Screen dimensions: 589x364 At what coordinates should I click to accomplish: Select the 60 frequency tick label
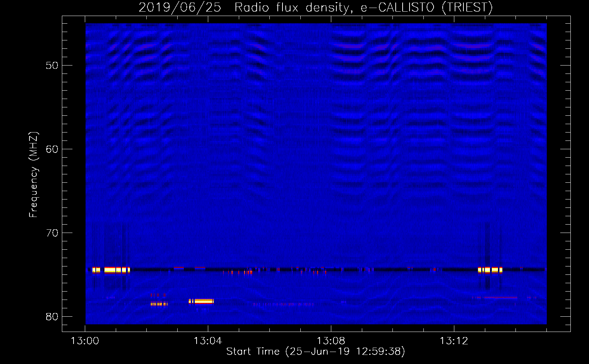(x=52, y=149)
